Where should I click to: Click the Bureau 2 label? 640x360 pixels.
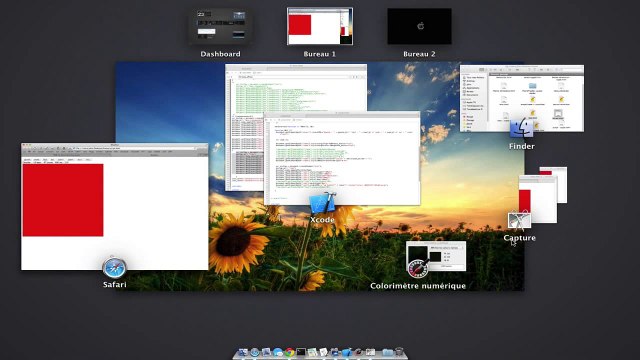419,54
